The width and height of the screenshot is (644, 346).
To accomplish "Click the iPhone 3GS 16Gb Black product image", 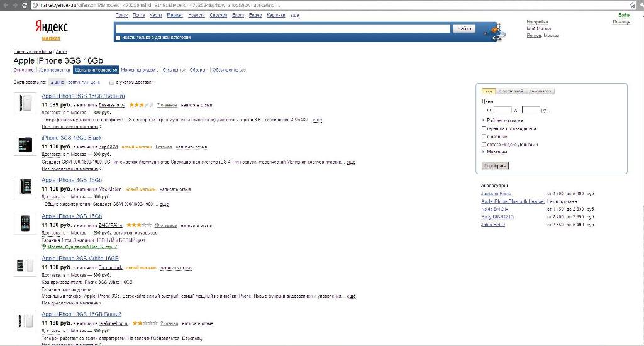I will tap(26, 145).
